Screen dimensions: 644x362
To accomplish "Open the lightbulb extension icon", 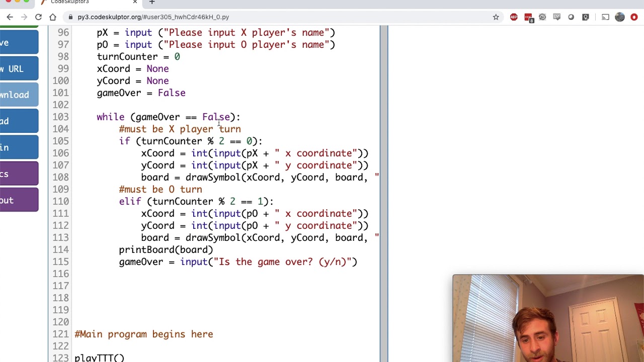I will coord(586,17).
